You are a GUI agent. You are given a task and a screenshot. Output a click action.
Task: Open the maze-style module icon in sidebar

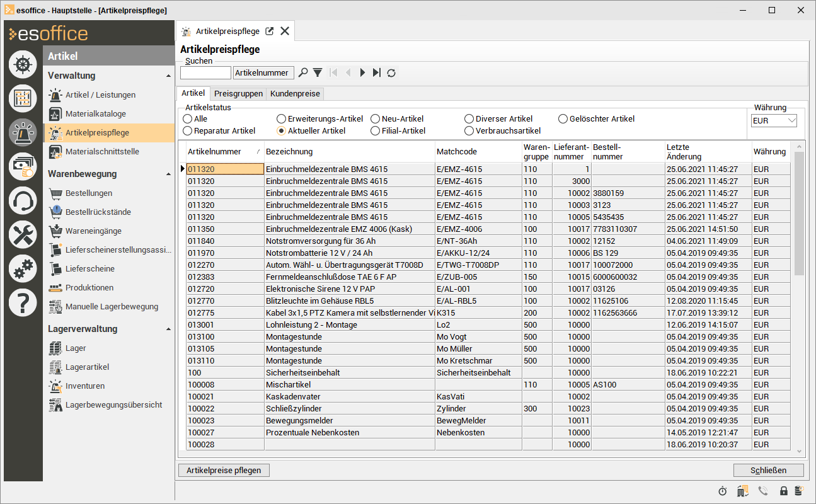point(23,98)
